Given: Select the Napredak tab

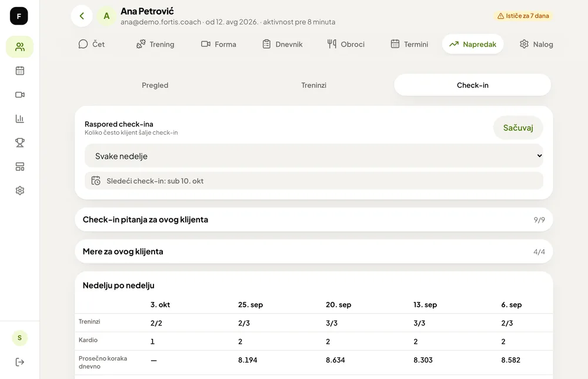Looking at the screenshot, I should coord(473,44).
